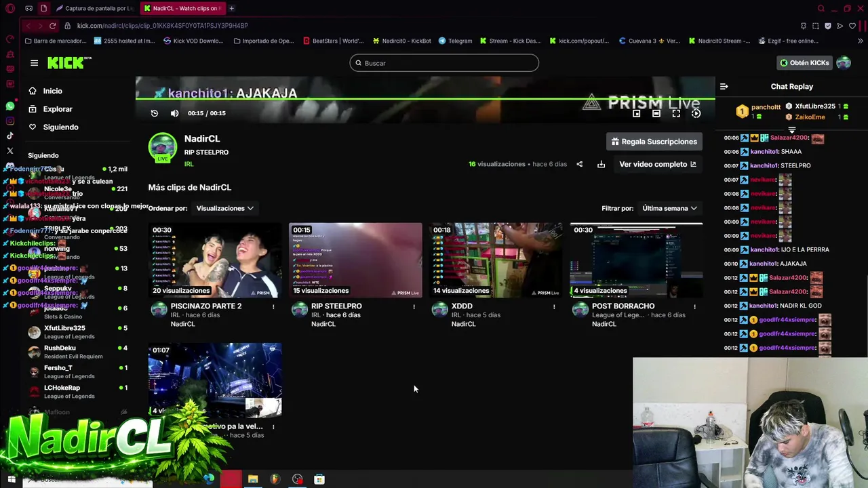Click ZaikoEme in the gifters leaderboard
The width and height of the screenshot is (868, 488).
pos(810,117)
